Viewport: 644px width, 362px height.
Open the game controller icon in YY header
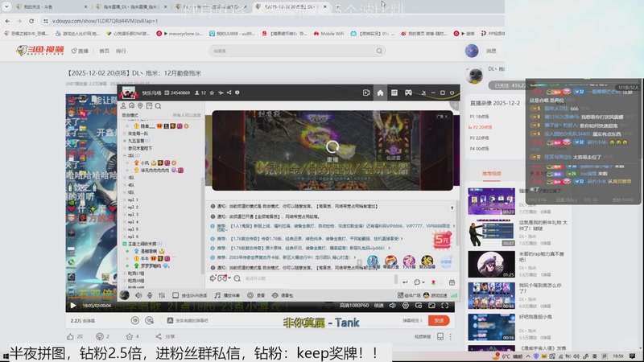[x=408, y=93]
